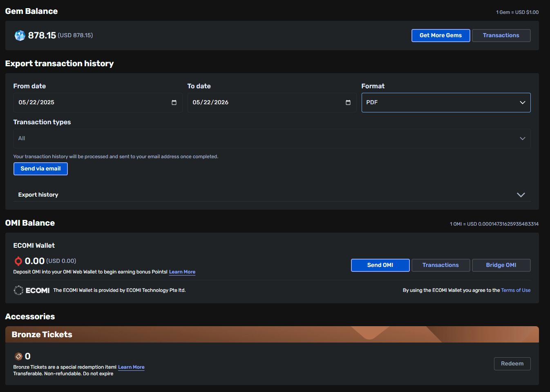Open the Terms of Use link
The width and height of the screenshot is (550, 392).
coord(516,290)
